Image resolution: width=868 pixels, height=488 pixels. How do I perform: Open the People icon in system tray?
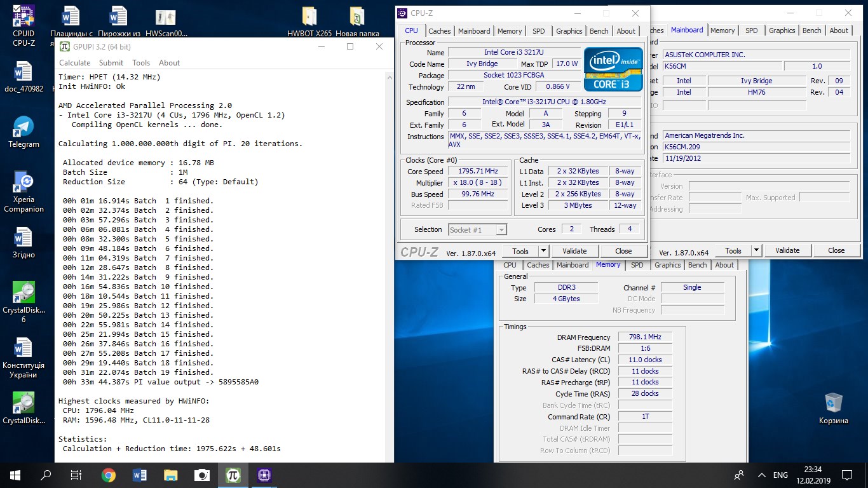click(x=739, y=475)
